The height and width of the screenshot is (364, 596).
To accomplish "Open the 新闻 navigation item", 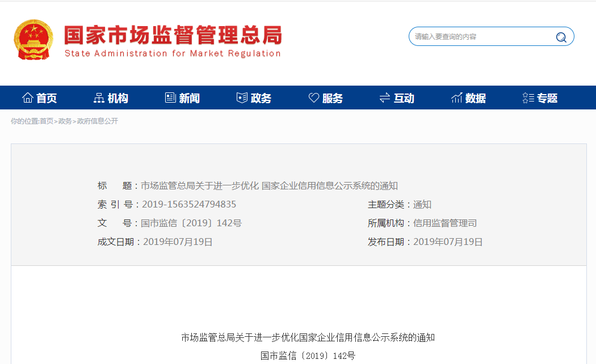I will (x=182, y=98).
